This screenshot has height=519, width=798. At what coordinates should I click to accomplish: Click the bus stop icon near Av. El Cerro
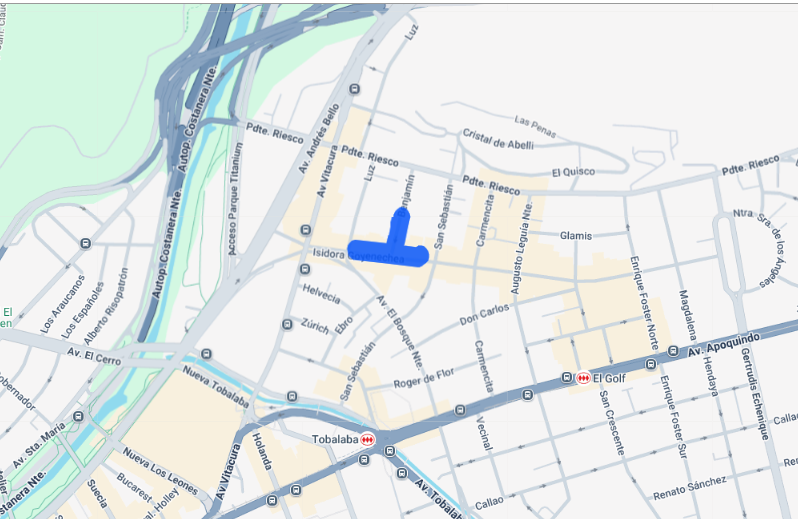point(206,354)
